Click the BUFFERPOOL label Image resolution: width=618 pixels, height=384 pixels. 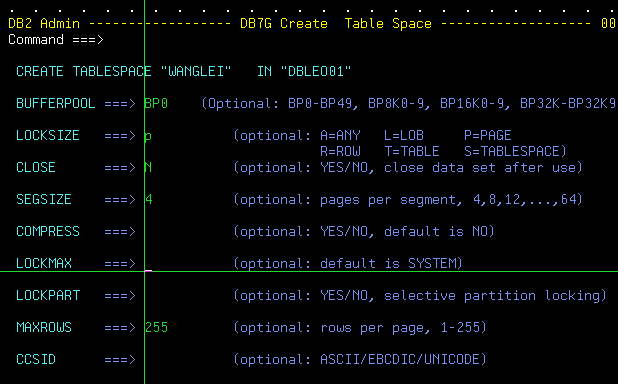[x=56, y=103]
